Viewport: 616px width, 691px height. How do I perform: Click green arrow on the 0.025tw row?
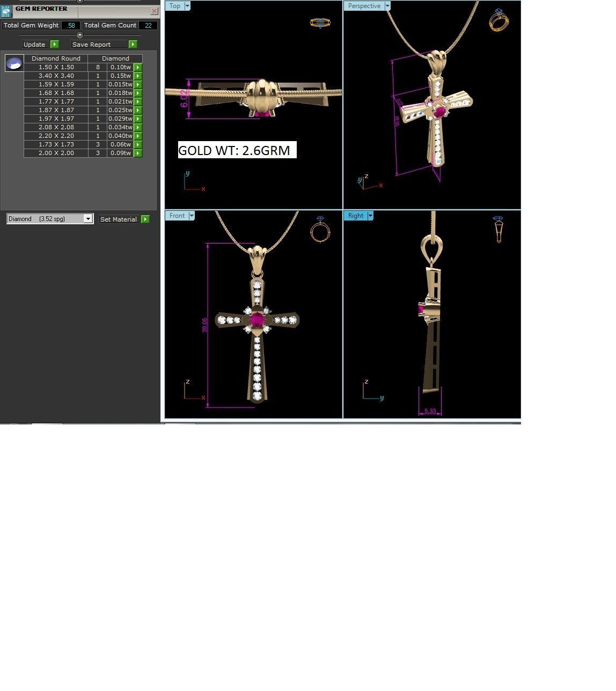tap(138, 110)
